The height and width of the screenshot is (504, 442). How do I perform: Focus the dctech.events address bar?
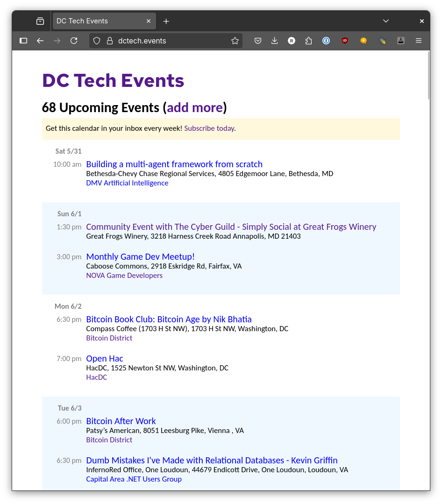166,41
